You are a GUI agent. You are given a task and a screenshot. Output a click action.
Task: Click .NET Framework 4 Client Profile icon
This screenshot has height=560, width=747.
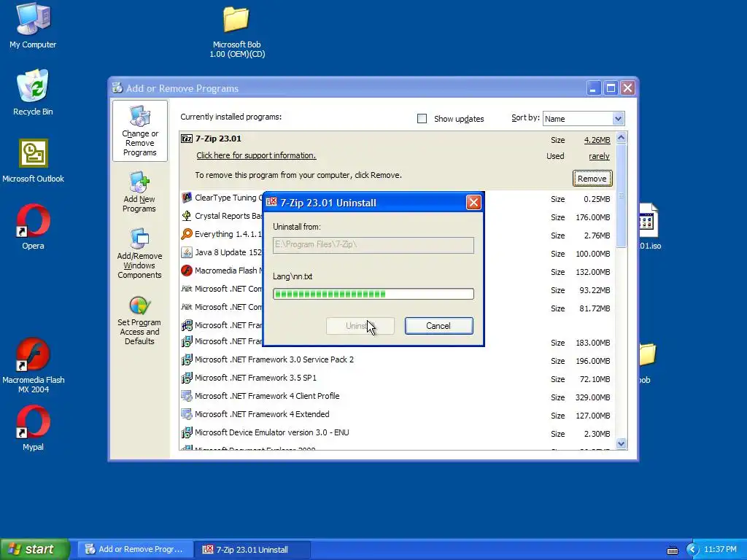(187, 396)
